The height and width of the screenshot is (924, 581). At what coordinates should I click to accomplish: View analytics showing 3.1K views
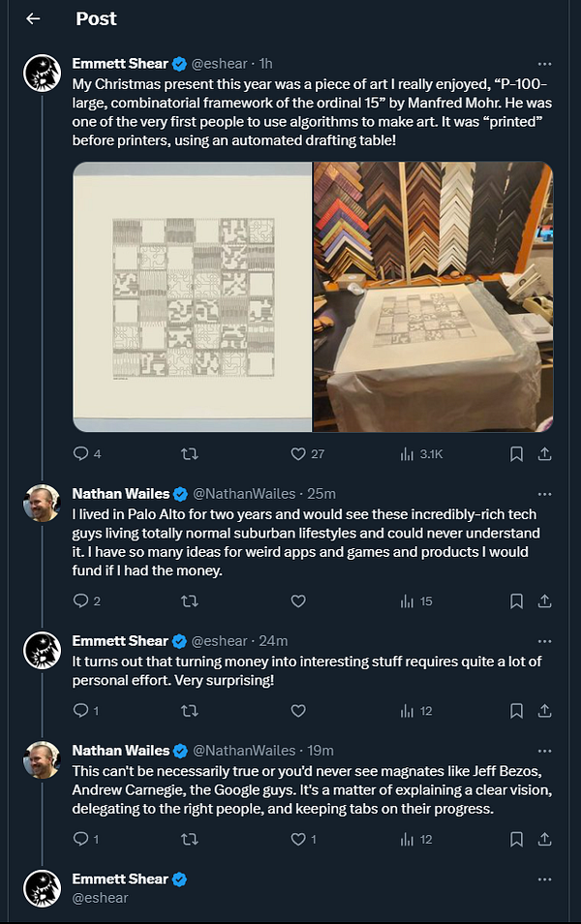point(408,453)
